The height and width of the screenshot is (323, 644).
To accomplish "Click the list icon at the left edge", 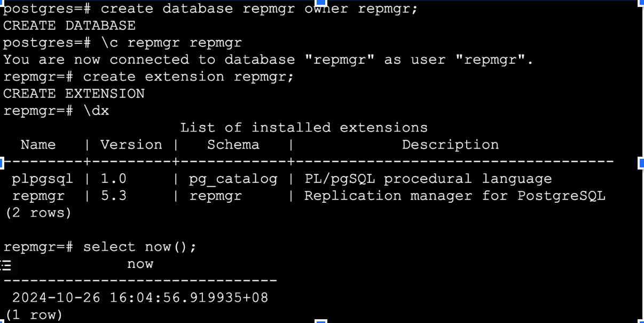I will [6, 264].
